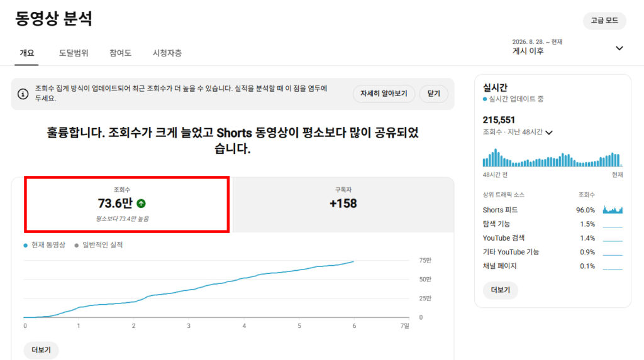Click the YouTube 검색 traffic source row
Viewport: 644px width, 360px height.
552,238
